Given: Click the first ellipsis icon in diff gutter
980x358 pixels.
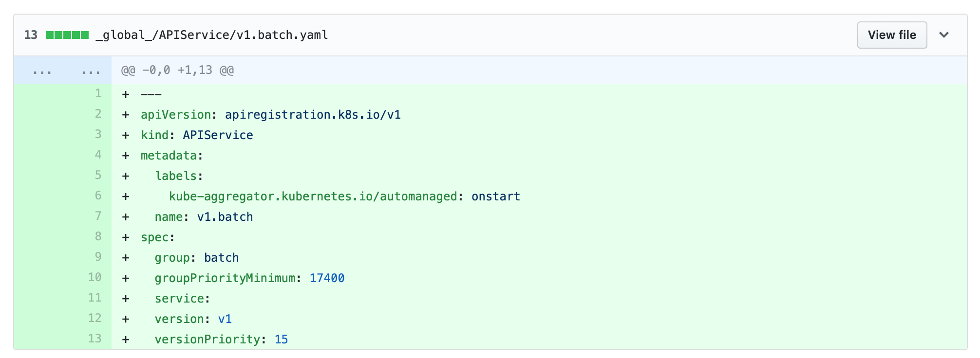Looking at the screenshot, I should coord(43,71).
